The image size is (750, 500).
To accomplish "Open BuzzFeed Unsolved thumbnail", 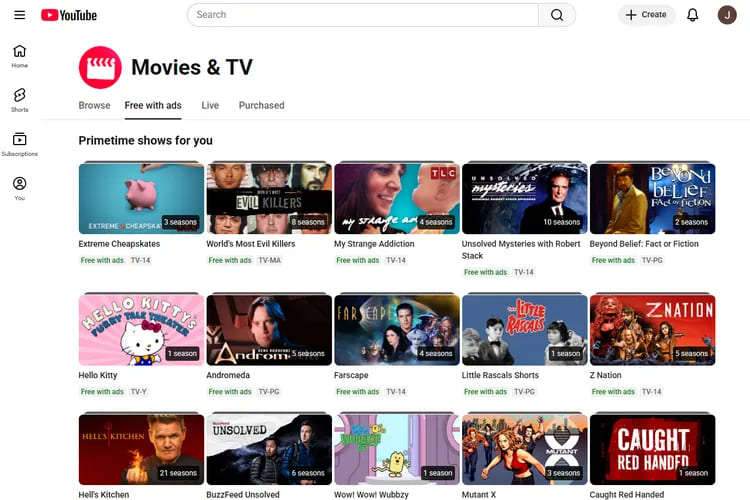I will [x=269, y=450].
